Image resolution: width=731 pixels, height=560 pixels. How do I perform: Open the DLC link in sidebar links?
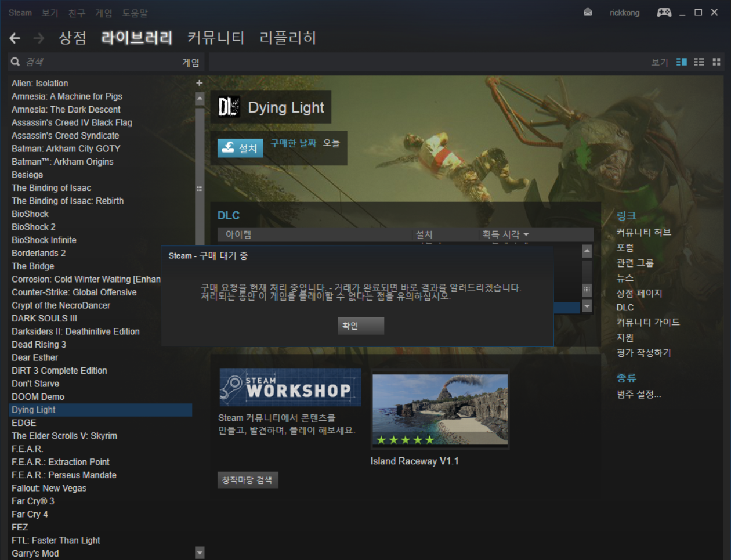point(625,308)
